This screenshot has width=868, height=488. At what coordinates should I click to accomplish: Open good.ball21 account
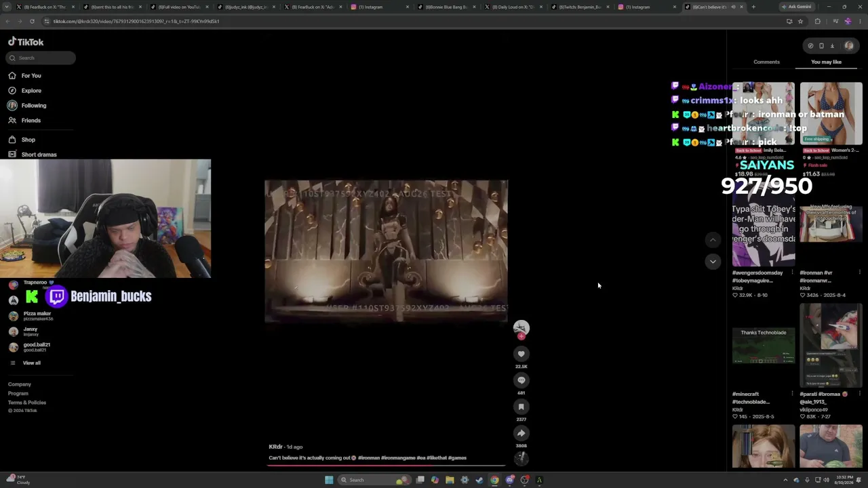30,346
